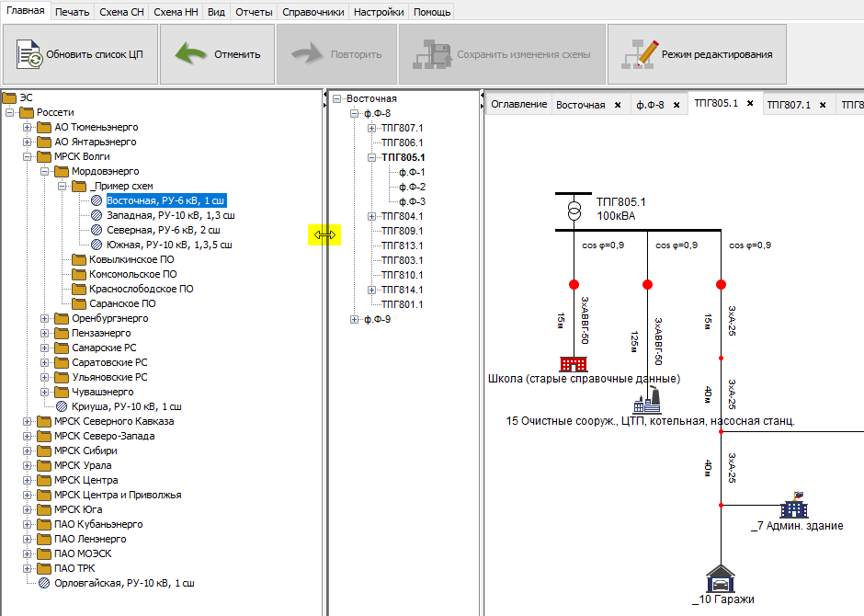Expand ТПГ807.1 in the feeder tree
Image resolution: width=864 pixels, height=616 pixels.
372,129
